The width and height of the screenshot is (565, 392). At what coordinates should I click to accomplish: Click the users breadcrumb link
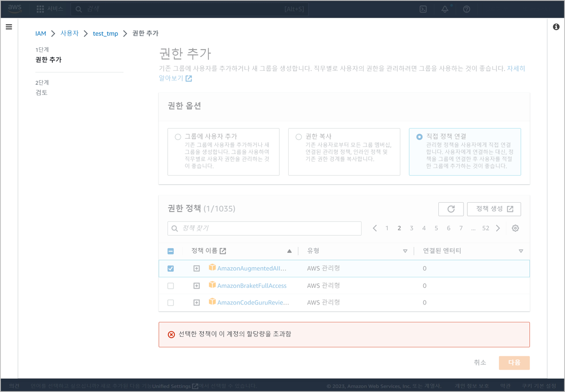[69, 33]
